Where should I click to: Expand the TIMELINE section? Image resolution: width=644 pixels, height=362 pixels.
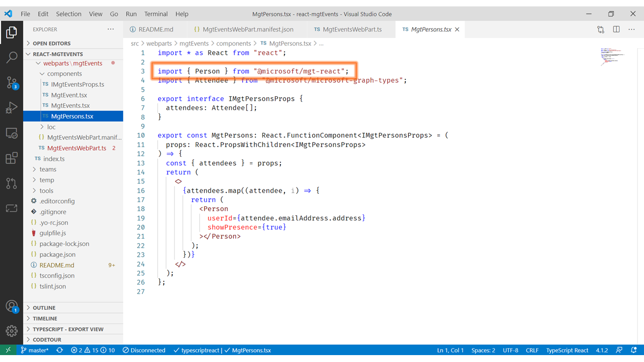45,319
